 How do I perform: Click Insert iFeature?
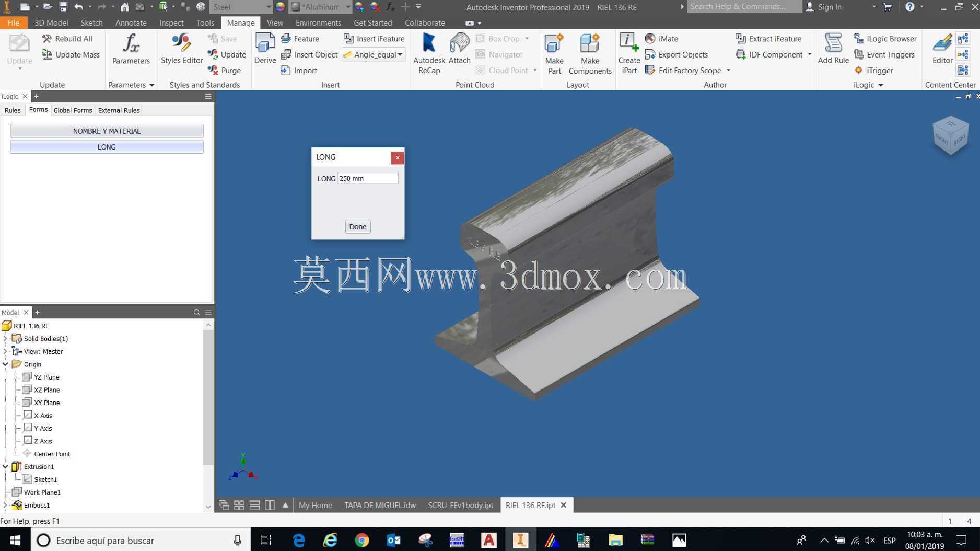(374, 39)
